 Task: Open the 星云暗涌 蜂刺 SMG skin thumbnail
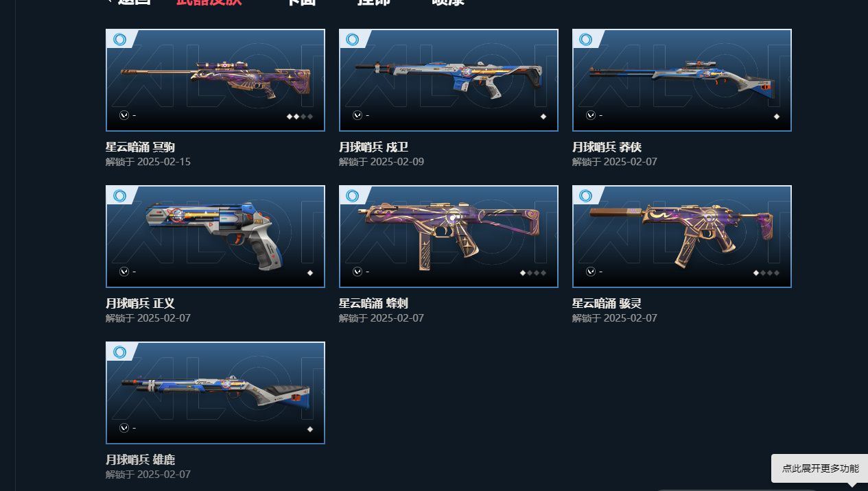tap(449, 237)
